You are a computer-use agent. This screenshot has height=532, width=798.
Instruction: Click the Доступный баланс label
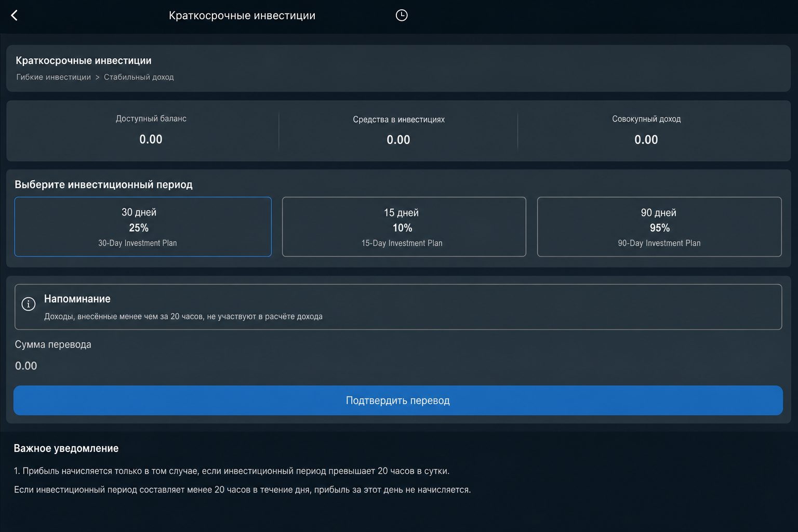pyautogui.click(x=151, y=118)
